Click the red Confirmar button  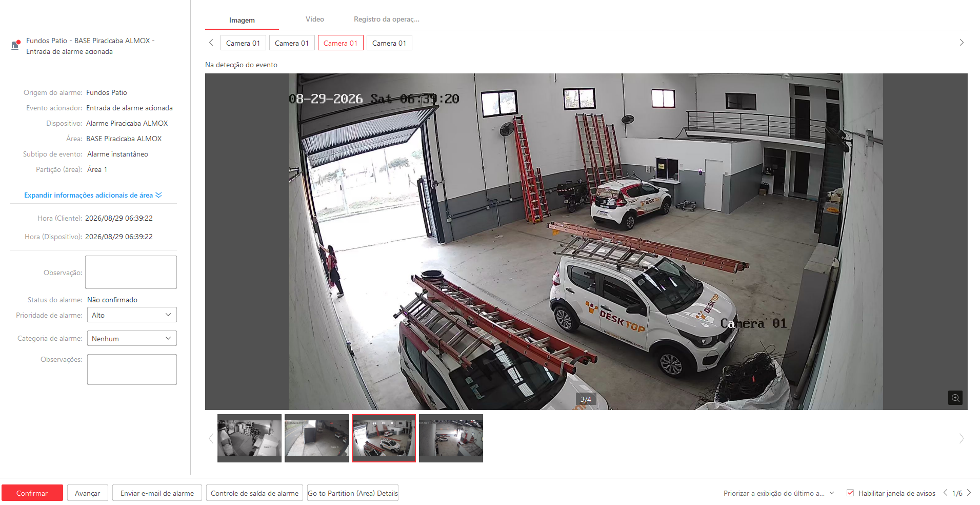pyautogui.click(x=32, y=493)
